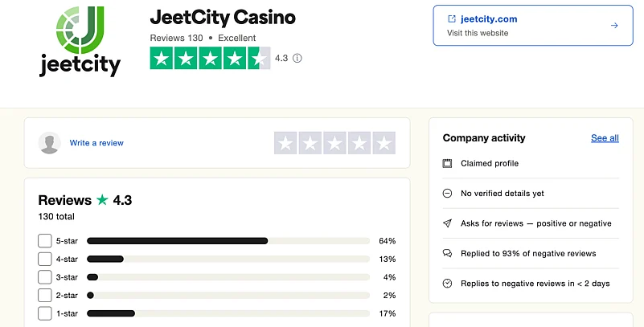This screenshot has width=644, height=327.
Task: Tick the 3-star filter checkbox
Action: [x=45, y=277]
